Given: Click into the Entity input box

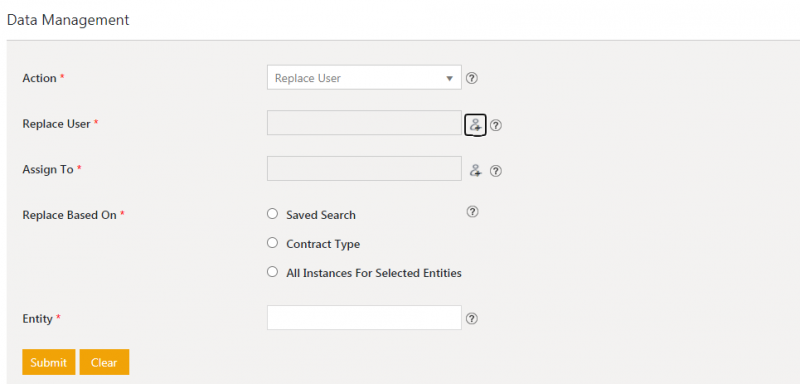Looking at the screenshot, I should click(x=364, y=317).
